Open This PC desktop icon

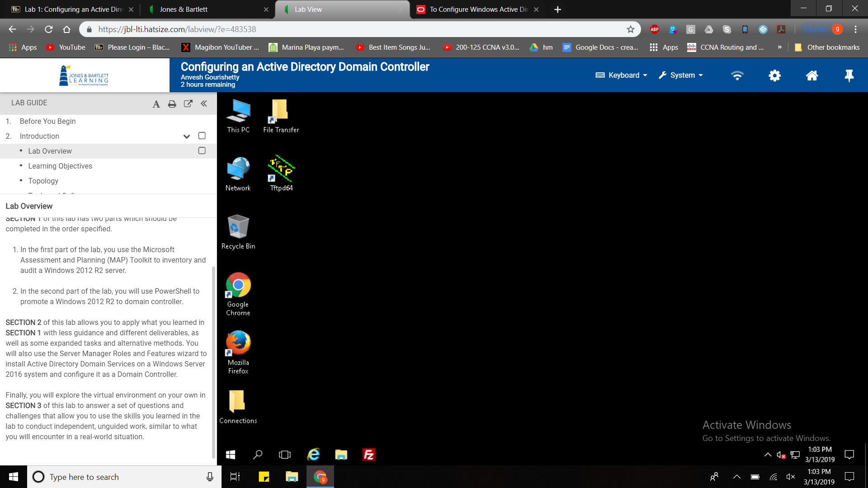[238, 116]
